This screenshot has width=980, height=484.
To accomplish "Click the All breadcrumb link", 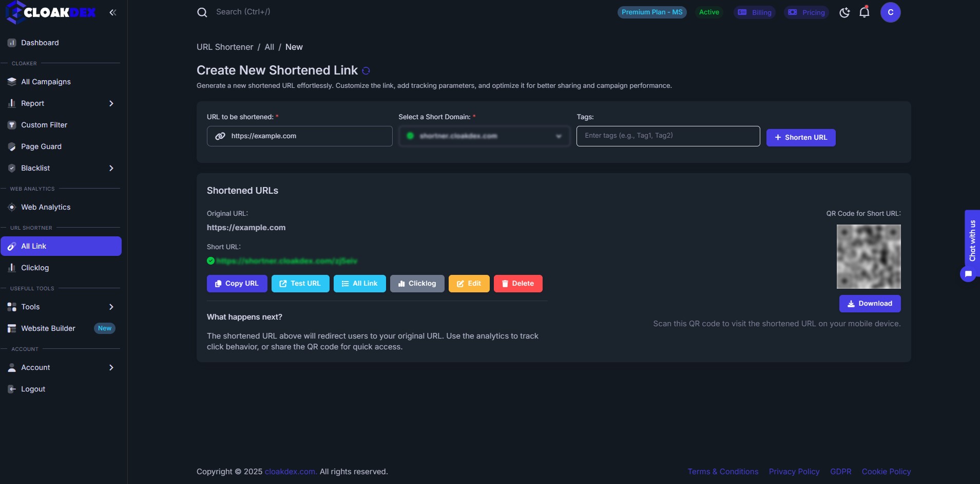I will (270, 47).
